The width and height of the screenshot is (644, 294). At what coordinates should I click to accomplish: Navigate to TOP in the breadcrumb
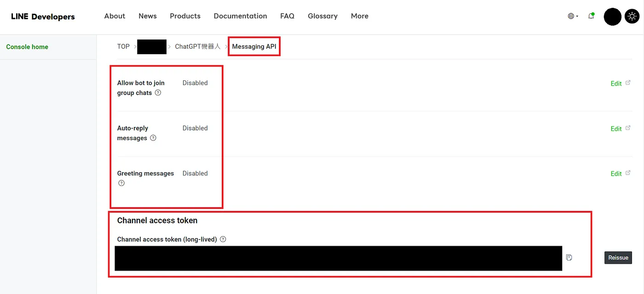point(123,46)
